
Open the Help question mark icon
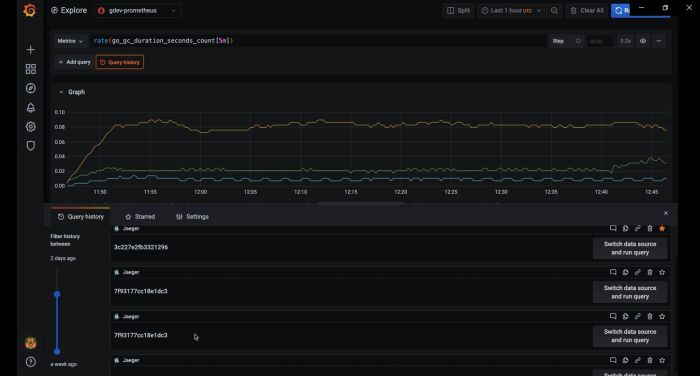(x=30, y=362)
